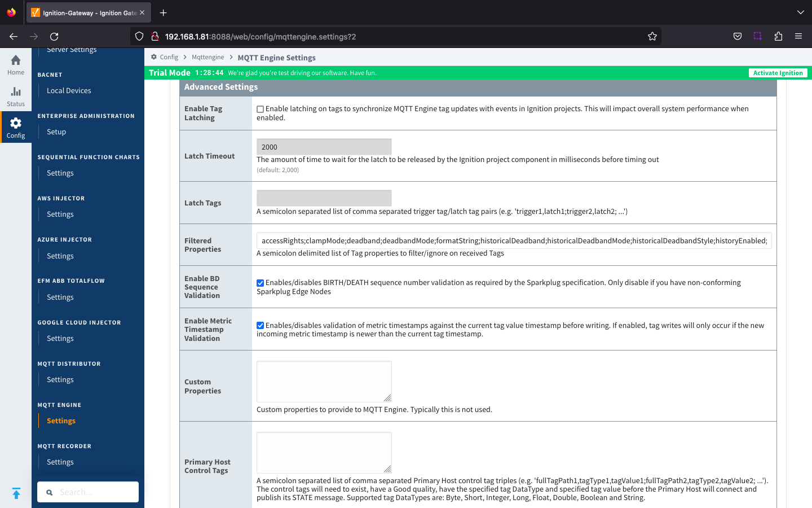This screenshot has width=812, height=508.
Task: Click the Custom Properties resize grip
Action: (x=387, y=398)
